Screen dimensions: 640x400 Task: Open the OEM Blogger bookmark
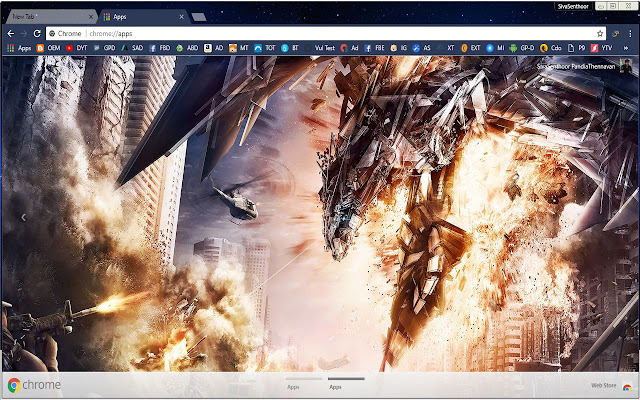(x=49, y=48)
